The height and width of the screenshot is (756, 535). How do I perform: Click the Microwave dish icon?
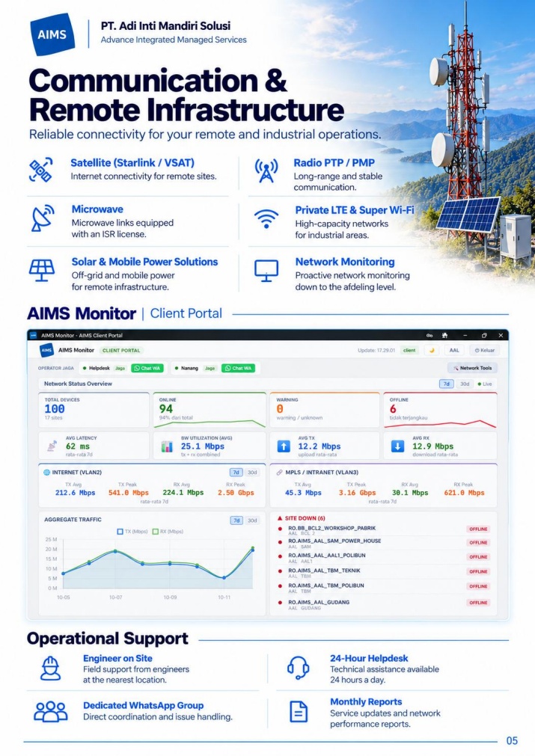click(43, 218)
